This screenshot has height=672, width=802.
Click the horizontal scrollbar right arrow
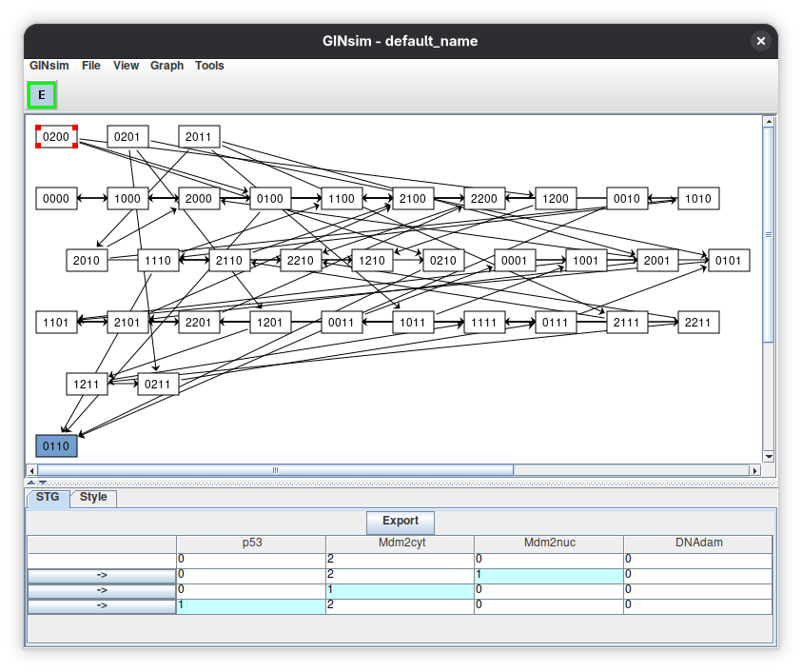(x=755, y=470)
